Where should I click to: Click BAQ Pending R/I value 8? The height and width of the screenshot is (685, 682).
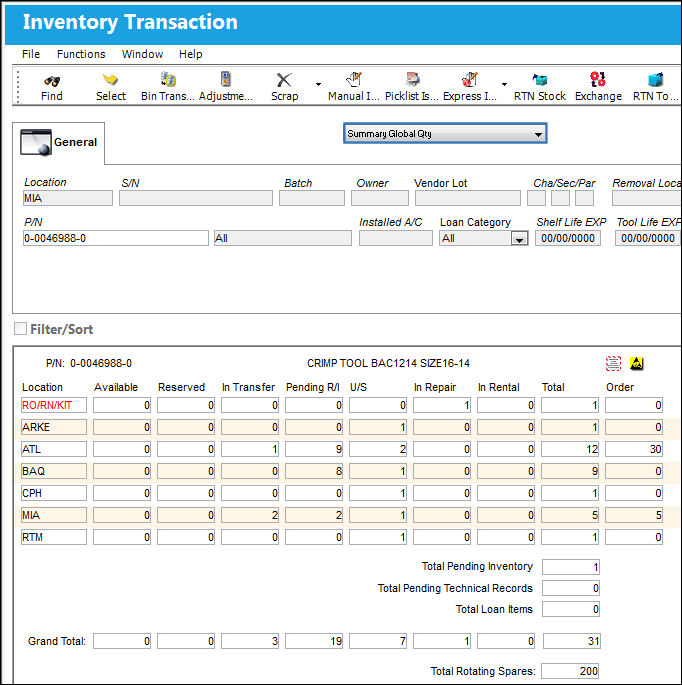(314, 471)
